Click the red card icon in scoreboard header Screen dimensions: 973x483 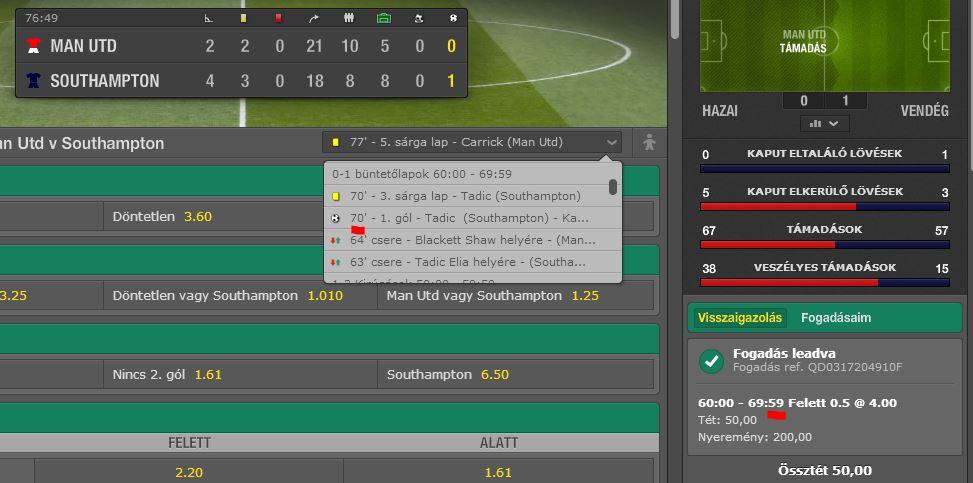coord(279,19)
